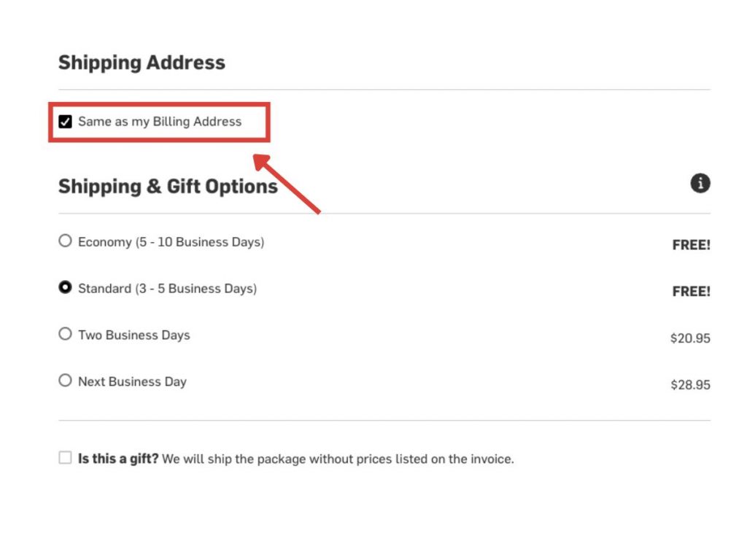Click the "Economy (5 - 10 Business Days)" label
Screen dimensions: 747x560
pyautogui.click(x=171, y=241)
